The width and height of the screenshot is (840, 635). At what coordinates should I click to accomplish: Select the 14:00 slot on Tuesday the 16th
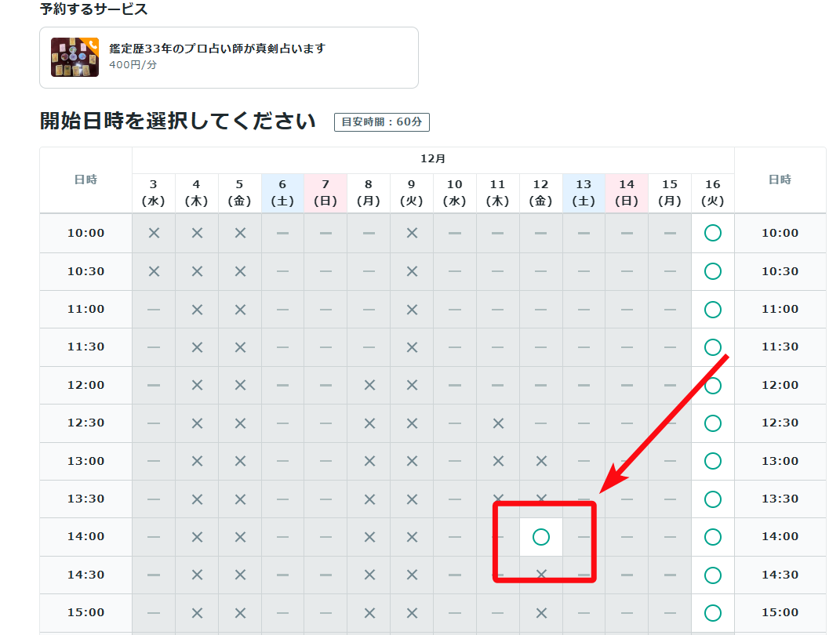click(712, 537)
